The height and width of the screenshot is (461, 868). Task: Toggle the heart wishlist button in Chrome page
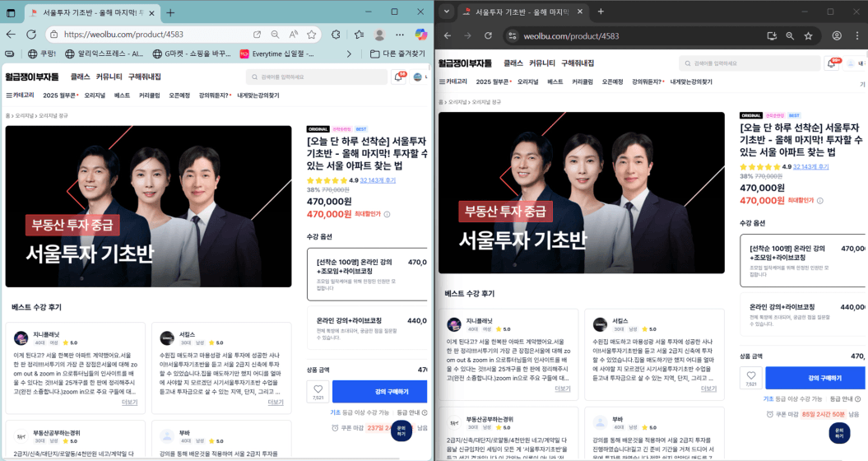click(750, 378)
